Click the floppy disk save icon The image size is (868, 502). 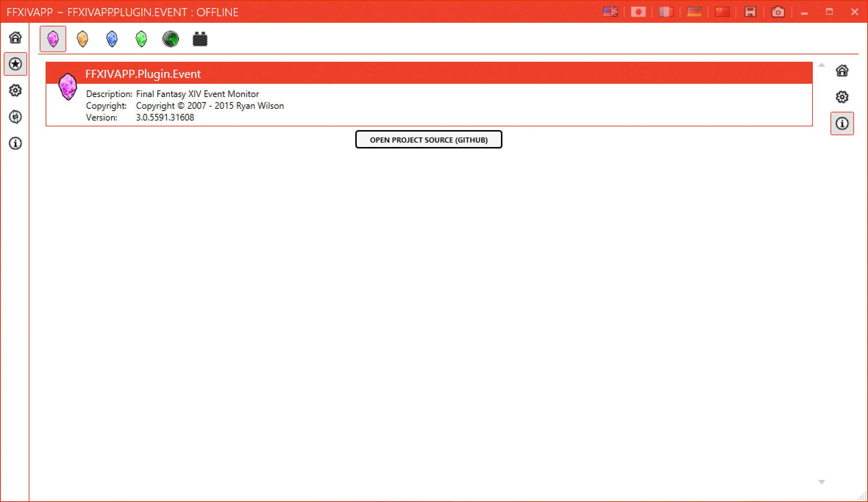pyautogui.click(x=750, y=12)
